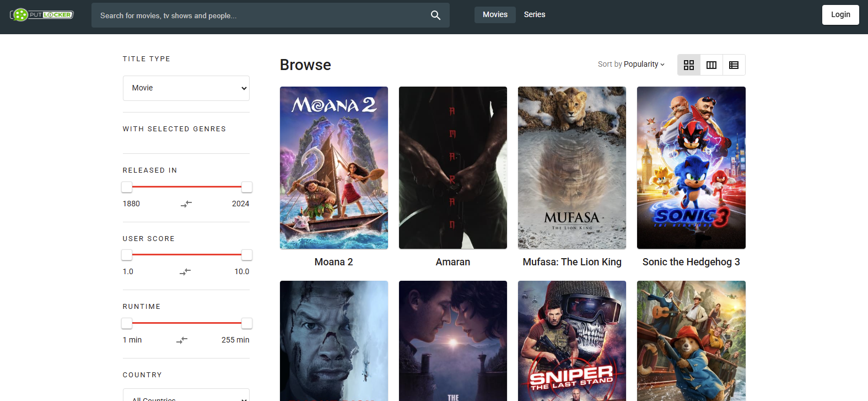868x401 pixels.
Task: Click the couple face-to-face poster
Action: click(453, 341)
